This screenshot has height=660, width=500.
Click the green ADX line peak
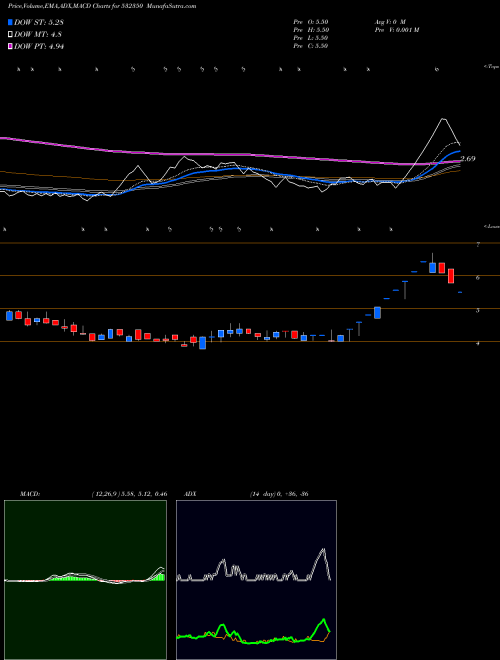[x=324, y=620]
